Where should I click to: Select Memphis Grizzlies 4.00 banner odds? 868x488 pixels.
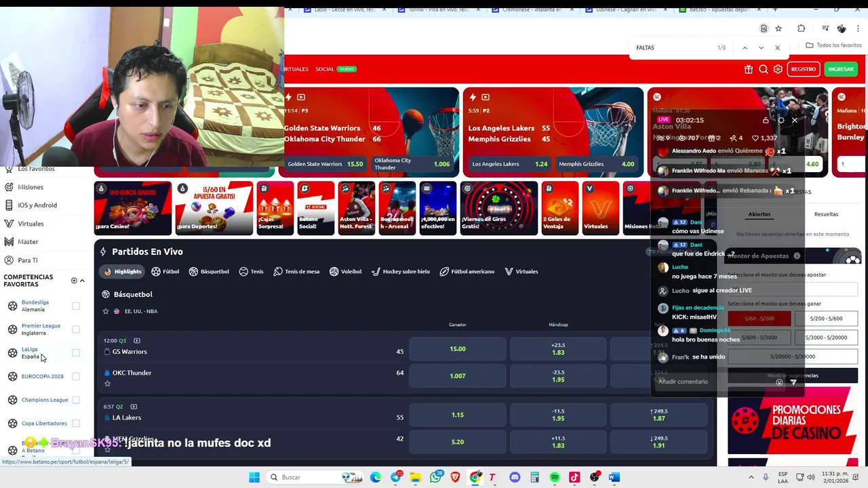click(x=597, y=164)
